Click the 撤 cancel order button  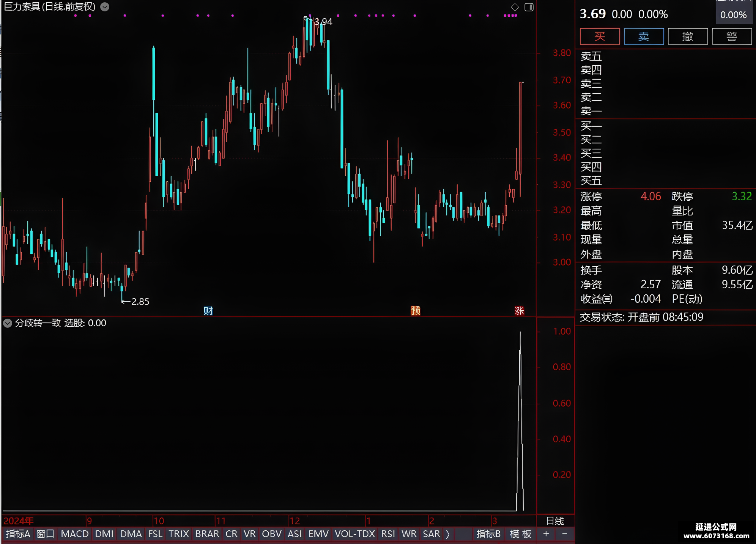(x=688, y=36)
